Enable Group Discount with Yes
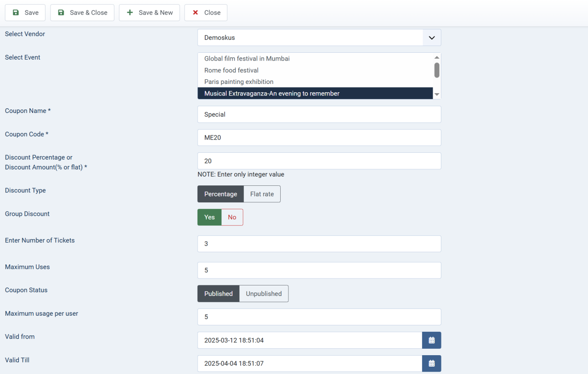588x374 pixels. pyautogui.click(x=209, y=218)
